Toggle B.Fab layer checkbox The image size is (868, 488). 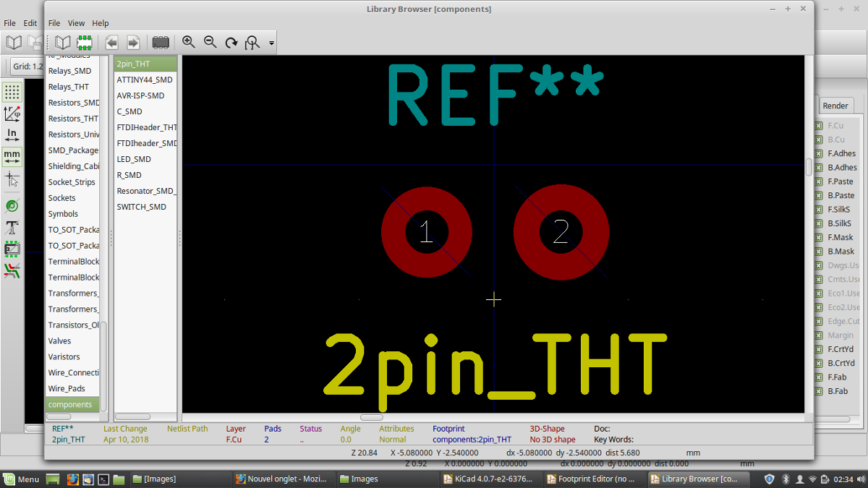pyautogui.click(x=819, y=391)
